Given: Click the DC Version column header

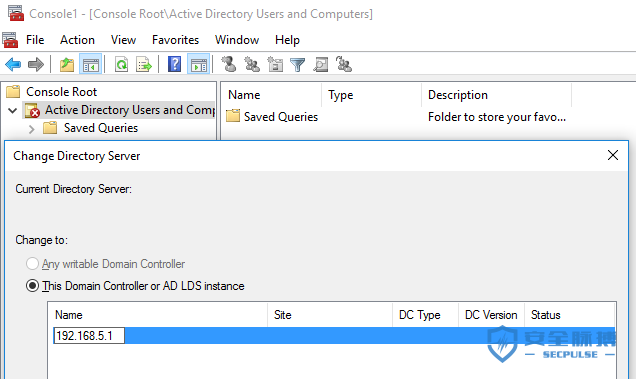Looking at the screenshot, I should click(492, 315).
